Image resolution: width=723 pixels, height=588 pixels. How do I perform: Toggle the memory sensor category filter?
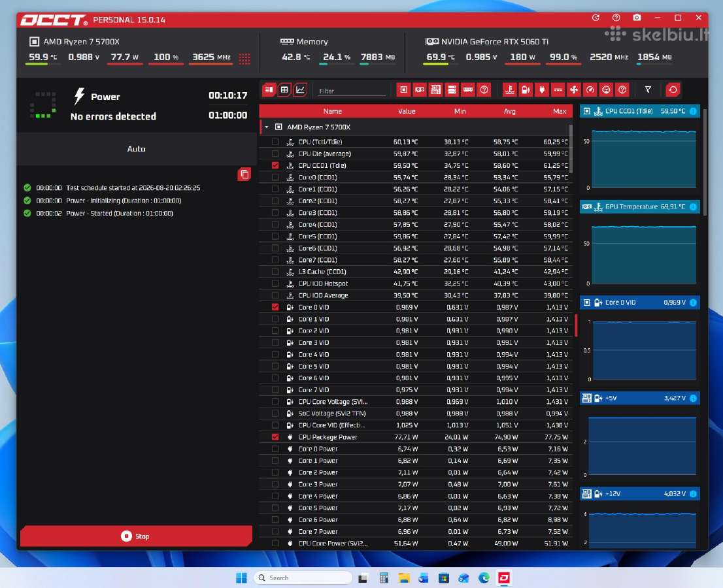click(x=468, y=90)
